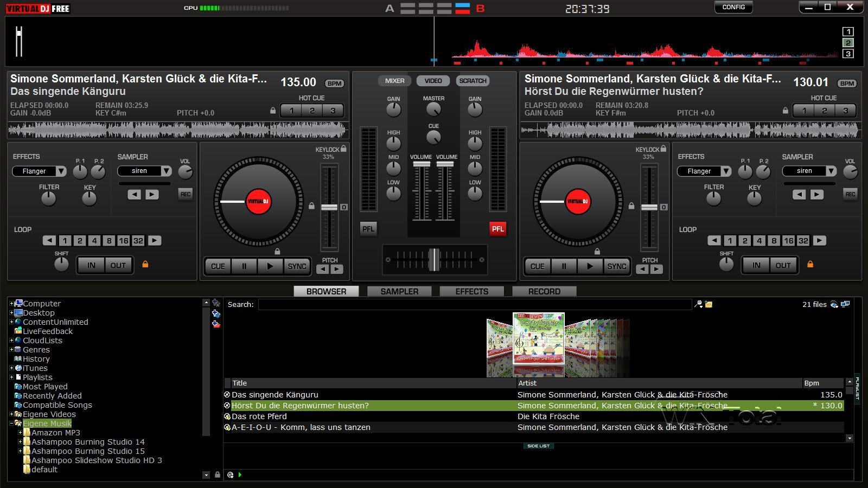Click the network/remote icon next to 21 files
The height and width of the screenshot is (488, 868).
tap(845, 304)
